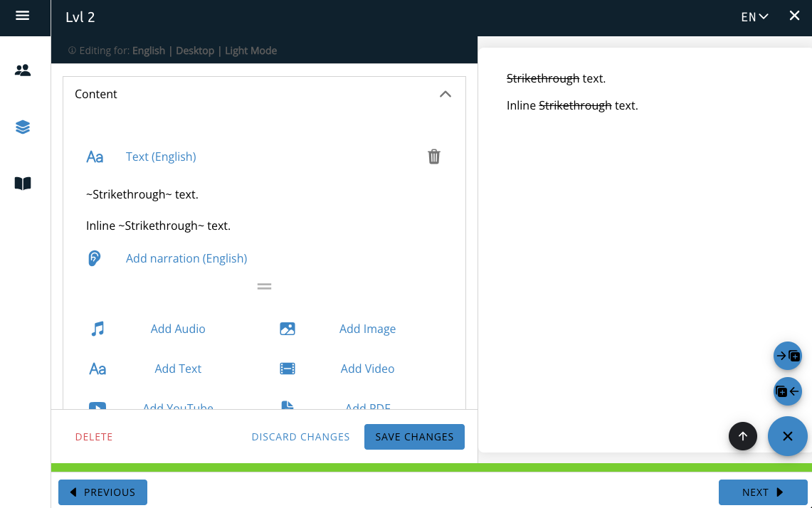Click the drag handle below narration
The height and width of the screenshot is (508, 812).
pos(264,287)
